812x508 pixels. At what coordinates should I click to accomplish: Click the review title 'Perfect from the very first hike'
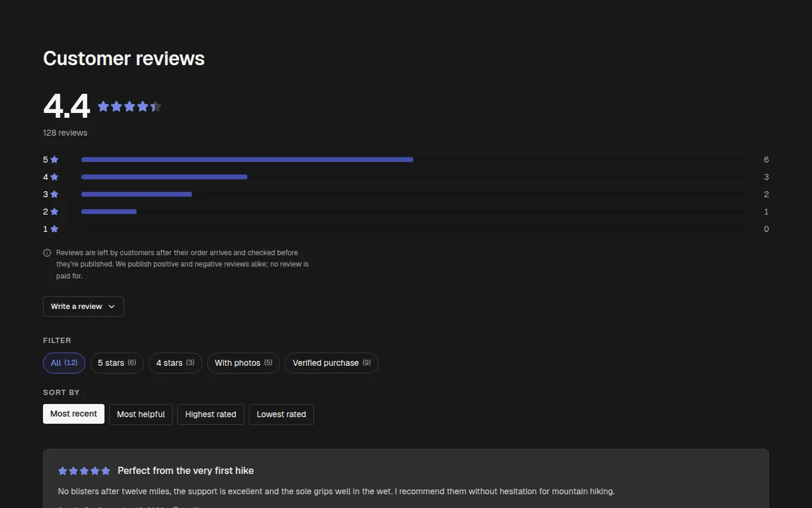186,471
